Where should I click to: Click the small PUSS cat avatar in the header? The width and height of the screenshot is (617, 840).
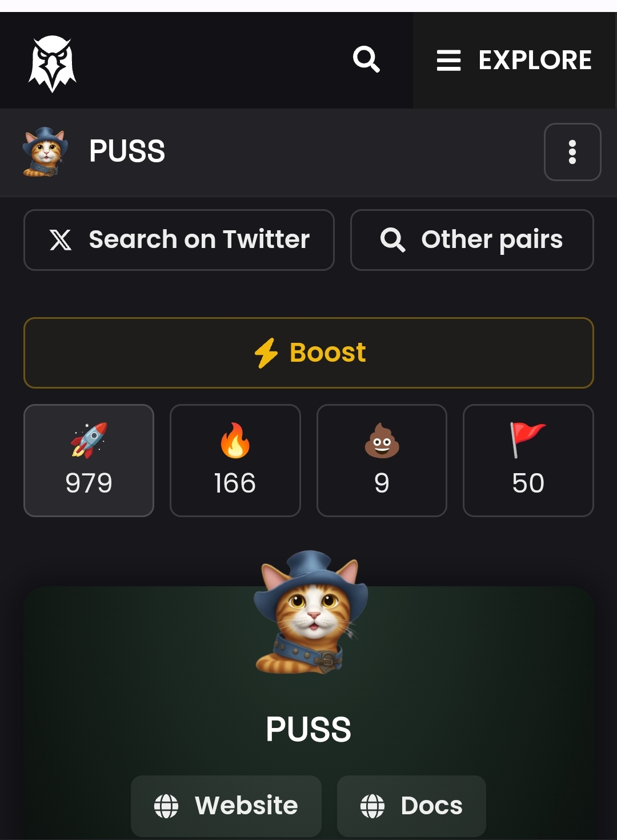[x=45, y=152]
